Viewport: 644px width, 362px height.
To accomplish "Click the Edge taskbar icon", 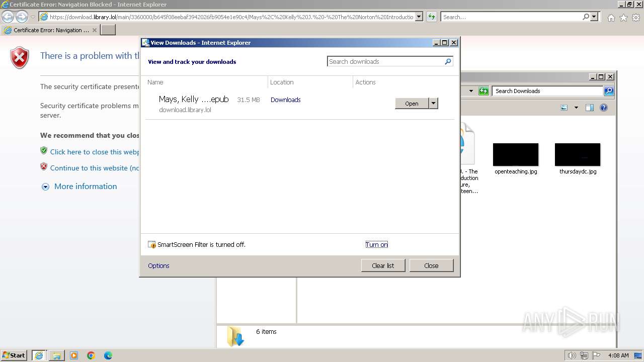I will tap(108, 355).
